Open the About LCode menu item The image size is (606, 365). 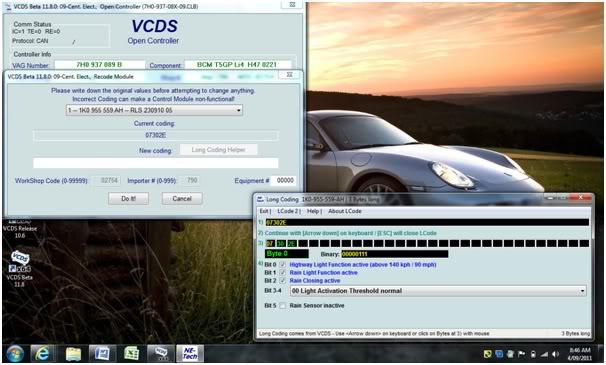coord(345,211)
